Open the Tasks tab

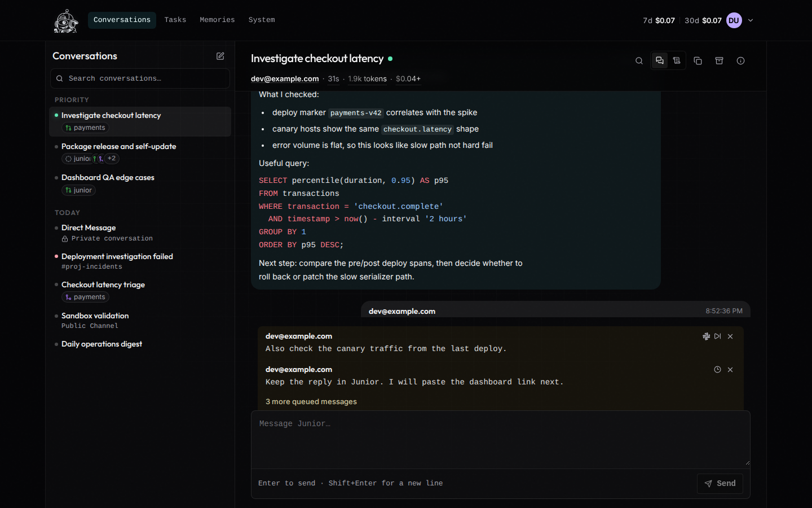(175, 20)
